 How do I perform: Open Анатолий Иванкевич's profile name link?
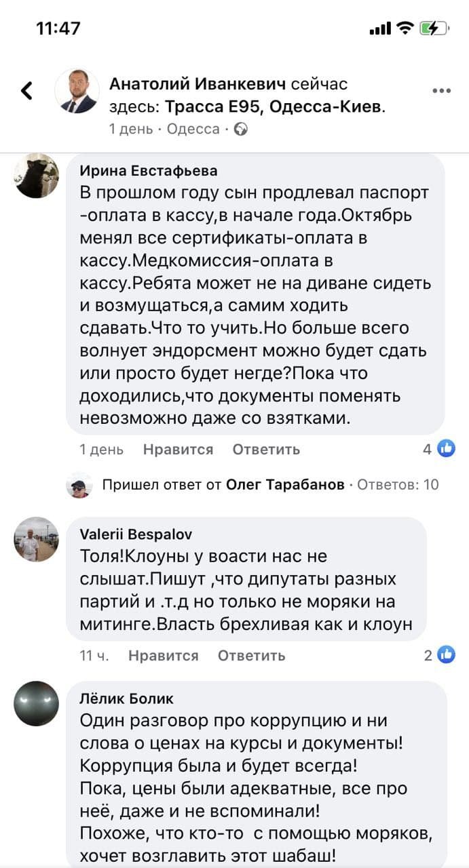tap(197, 85)
